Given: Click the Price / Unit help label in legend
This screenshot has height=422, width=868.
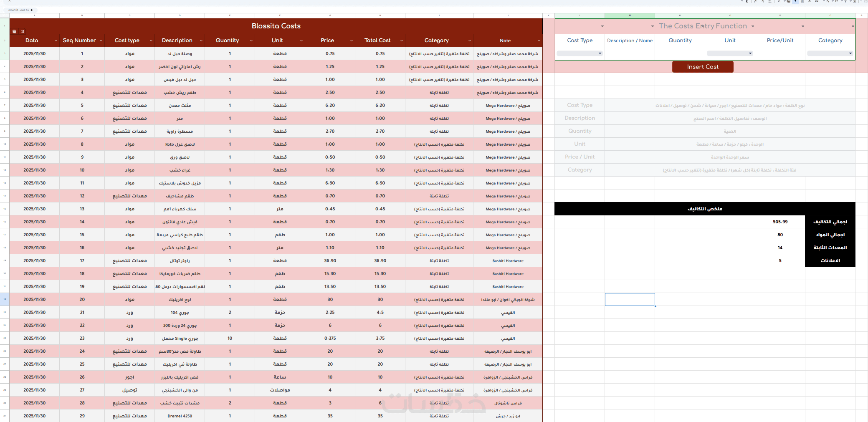Looking at the screenshot, I should (580, 157).
